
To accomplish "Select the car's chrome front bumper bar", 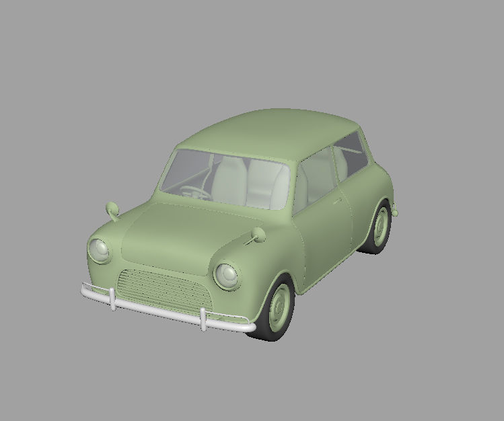I will pos(167,311).
